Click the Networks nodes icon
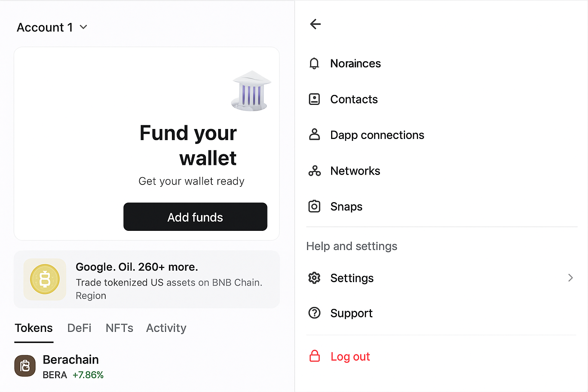The height and width of the screenshot is (392, 588). 314,171
